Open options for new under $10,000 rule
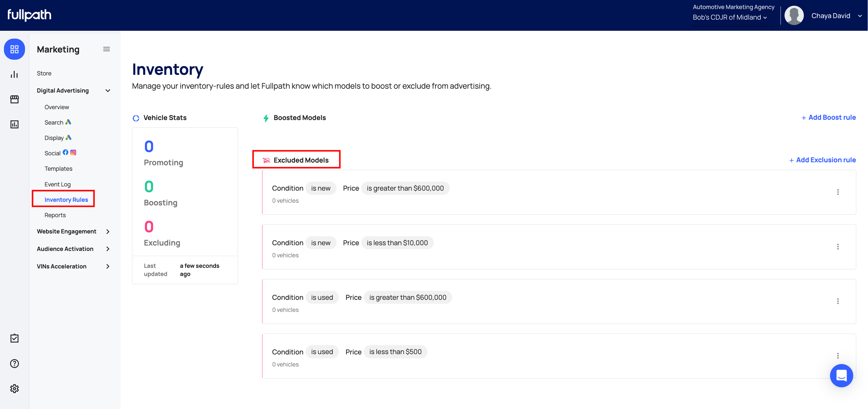This screenshot has height=409, width=868. pos(838,247)
